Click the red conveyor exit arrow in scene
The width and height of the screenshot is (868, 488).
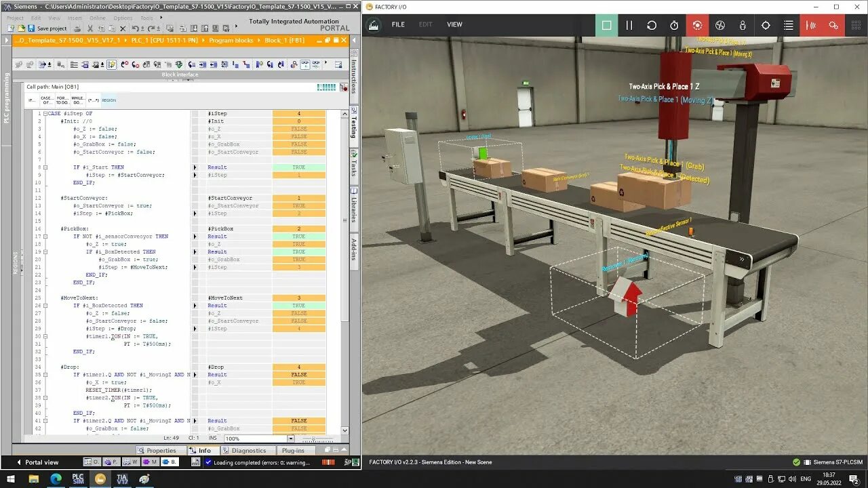[626, 298]
